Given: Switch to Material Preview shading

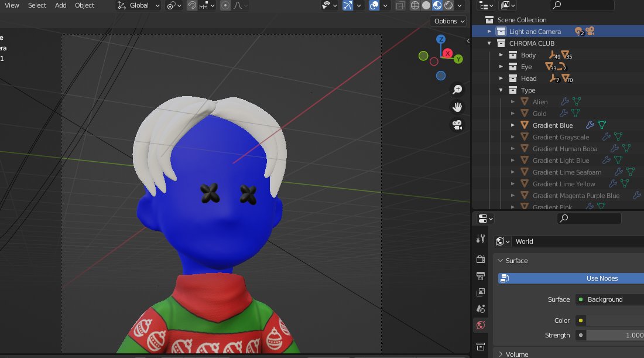Looking at the screenshot, I should click(x=437, y=5).
